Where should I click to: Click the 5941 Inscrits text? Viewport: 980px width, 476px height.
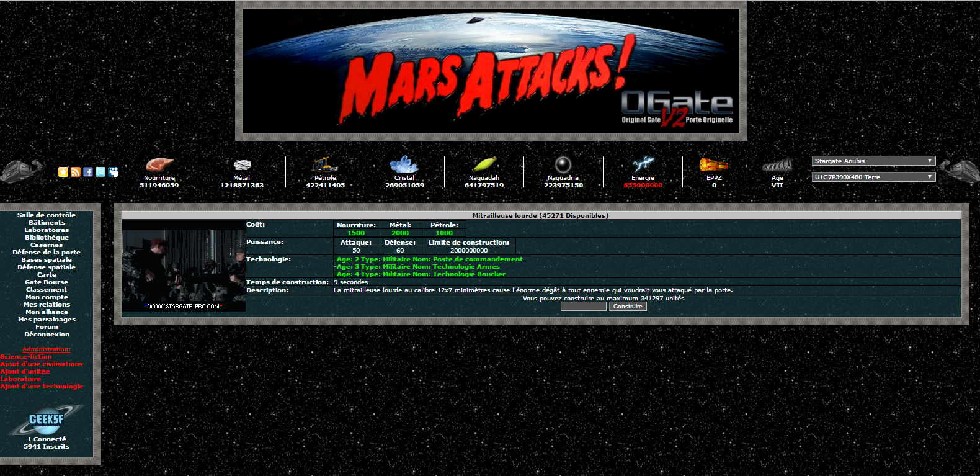point(47,447)
